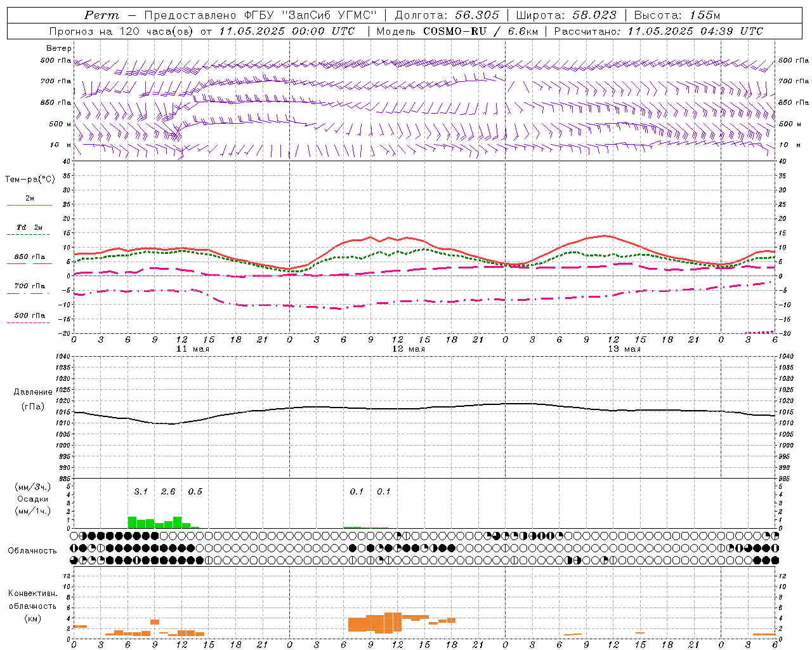Click the "Конвективн." convective cloud label

point(32,594)
